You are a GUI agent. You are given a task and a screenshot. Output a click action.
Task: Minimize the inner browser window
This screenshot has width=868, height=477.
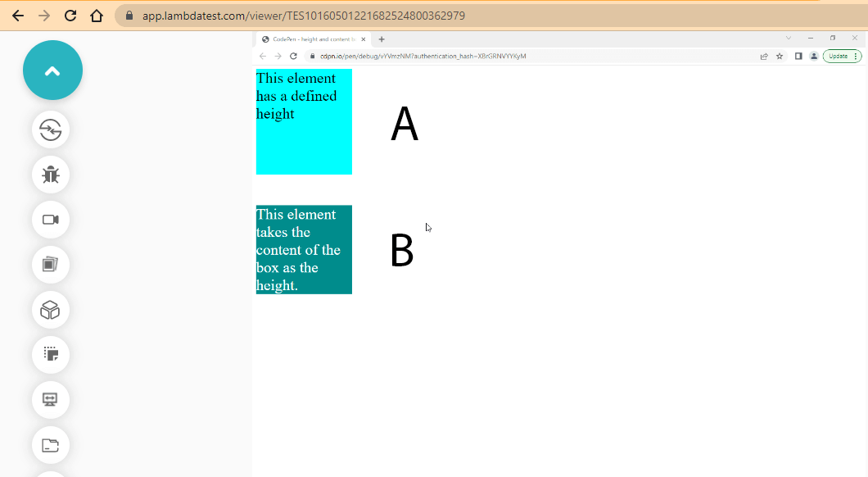tap(811, 39)
